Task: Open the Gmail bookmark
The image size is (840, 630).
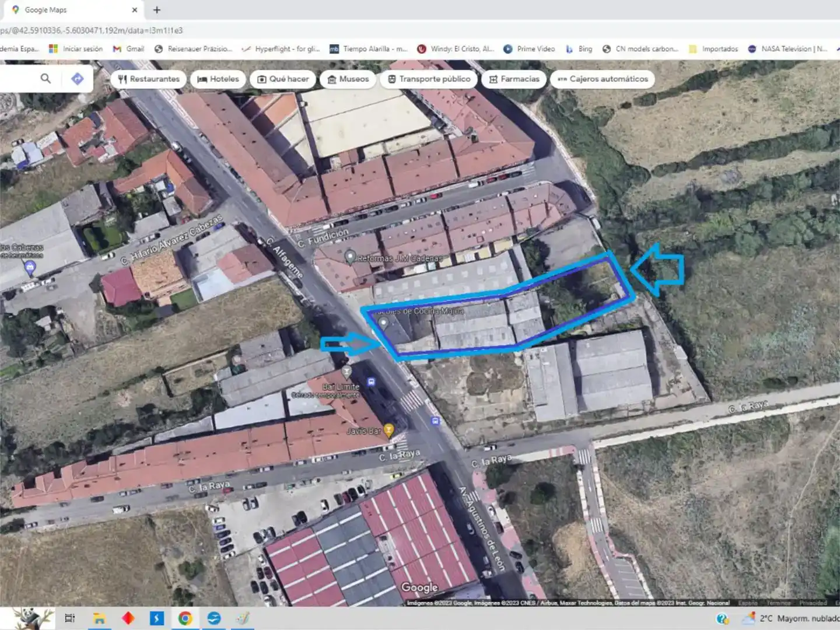Action: 129,49
